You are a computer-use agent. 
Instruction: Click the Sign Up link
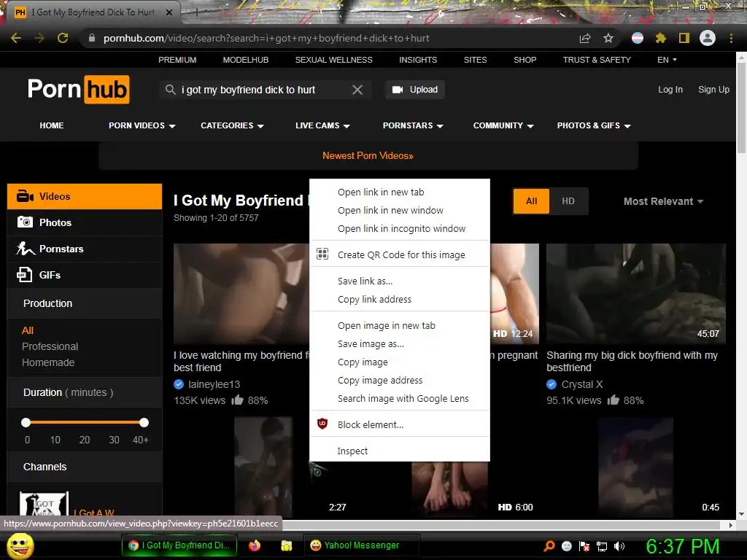[x=713, y=90]
